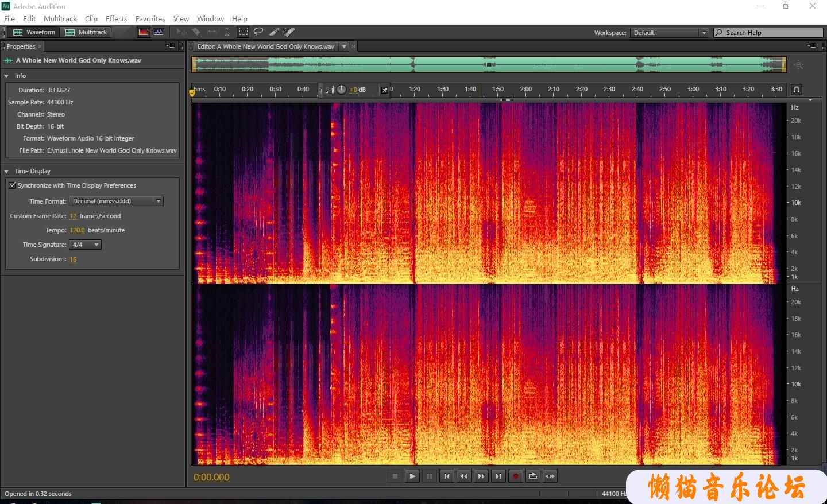Screen dimensions: 827x504
Task: Select the Lasso Selection tool
Action: pos(258,32)
